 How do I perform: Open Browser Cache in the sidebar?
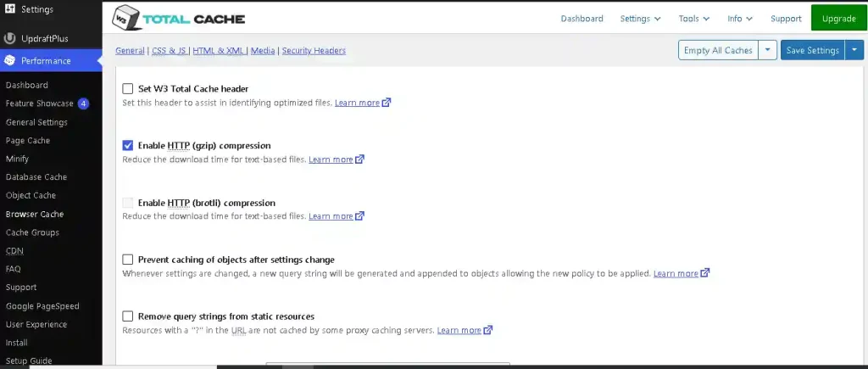click(x=34, y=214)
